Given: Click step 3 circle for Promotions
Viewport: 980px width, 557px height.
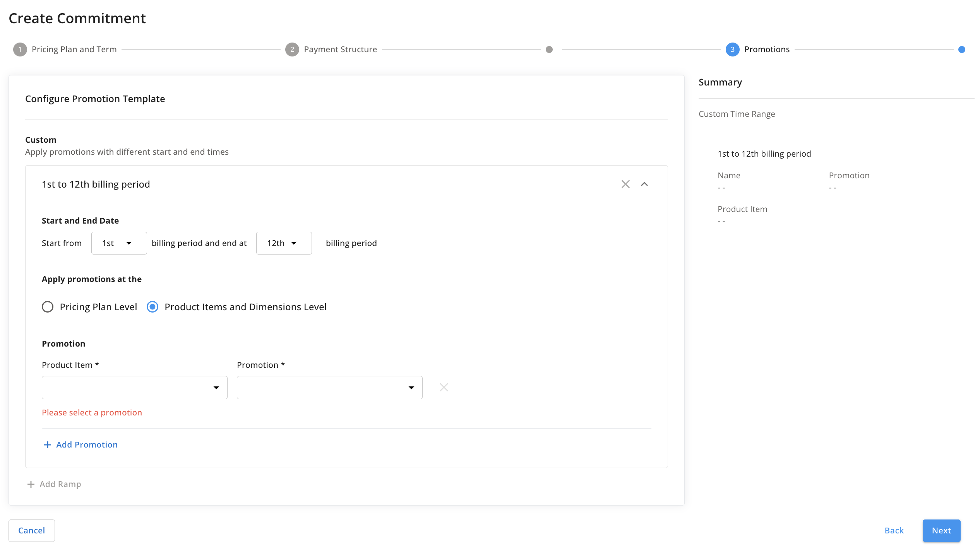Looking at the screenshot, I should click(x=732, y=50).
